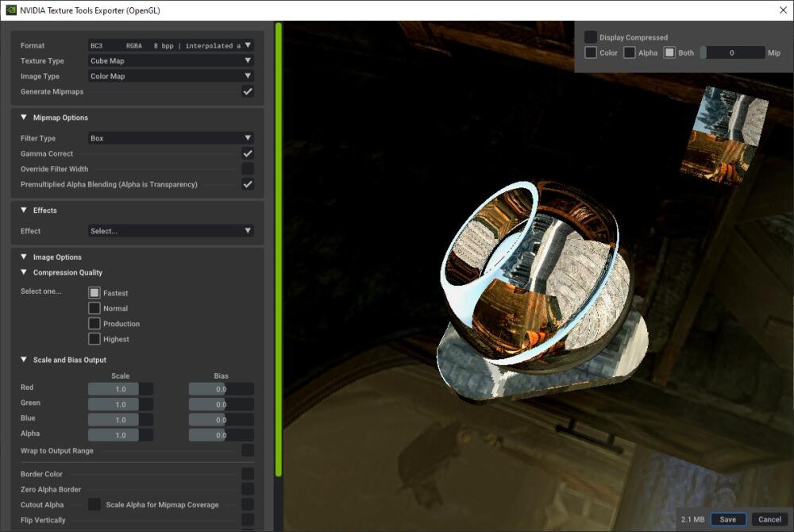Collapse the Scale and Bias Output section
Viewport: 794px width, 532px height.
[24, 360]
